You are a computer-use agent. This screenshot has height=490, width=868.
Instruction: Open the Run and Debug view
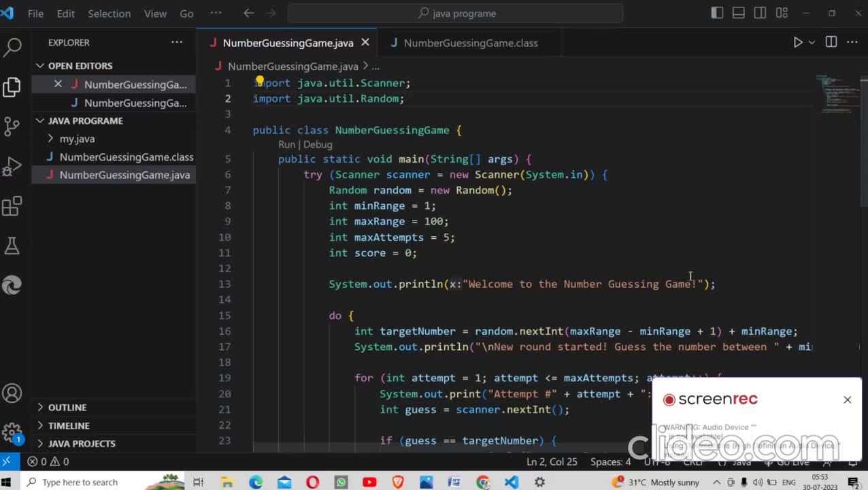click(x=12, y=166)
